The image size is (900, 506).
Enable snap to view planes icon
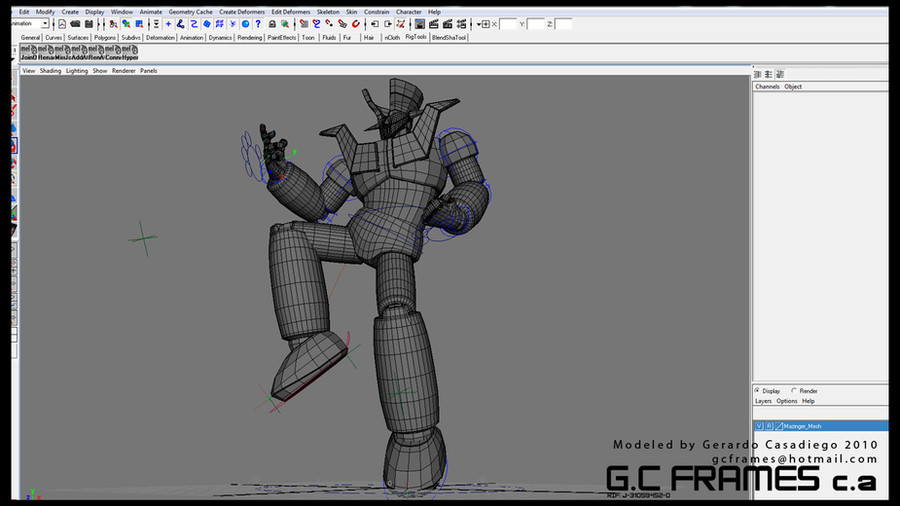[343, 24]
